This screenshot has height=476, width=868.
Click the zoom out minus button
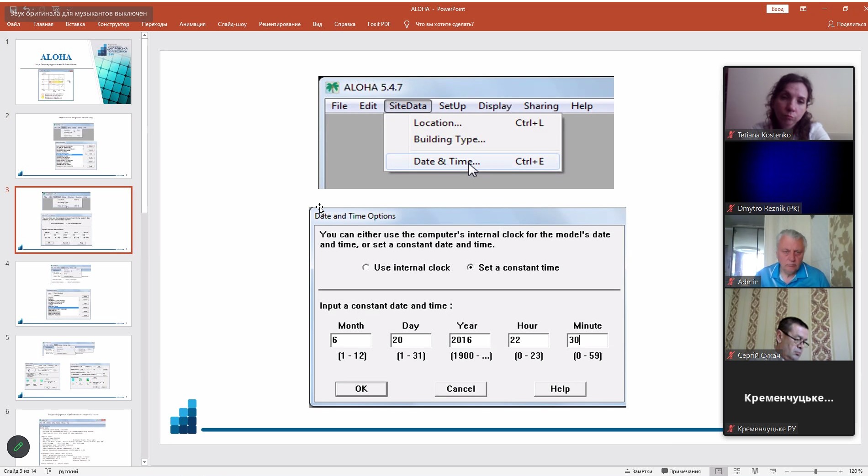click(787, 471)
